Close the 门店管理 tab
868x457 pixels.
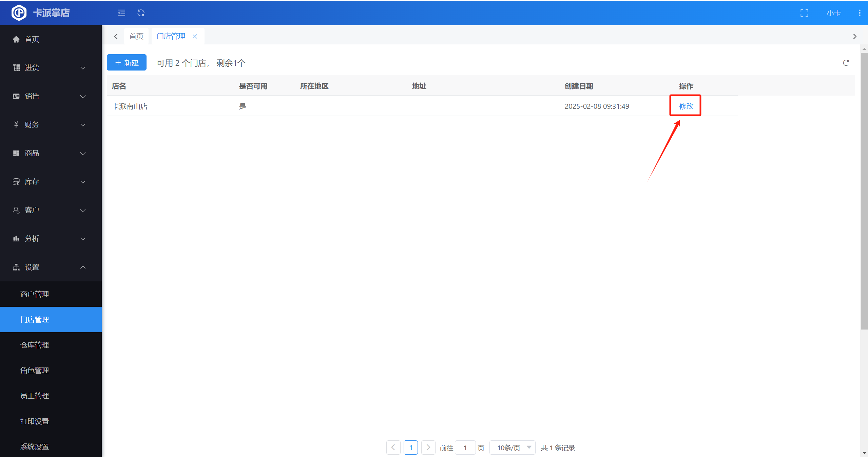point(195,36)
